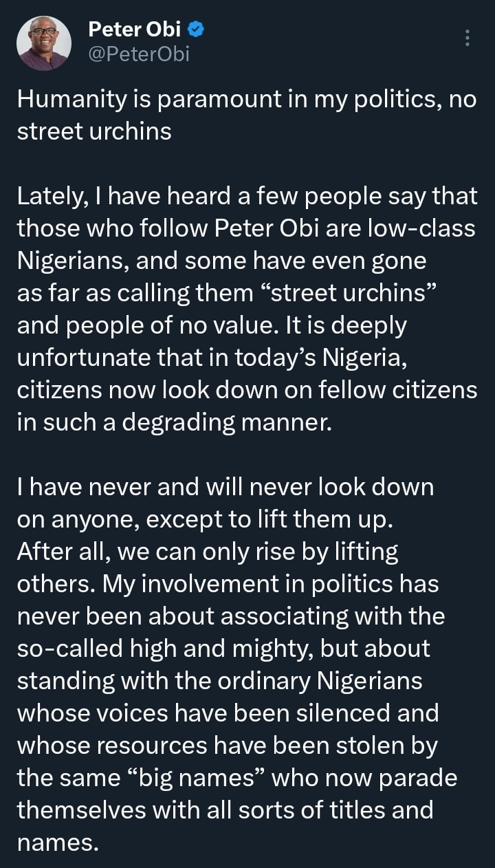Click the text "in such a degrading manner."

175,422
